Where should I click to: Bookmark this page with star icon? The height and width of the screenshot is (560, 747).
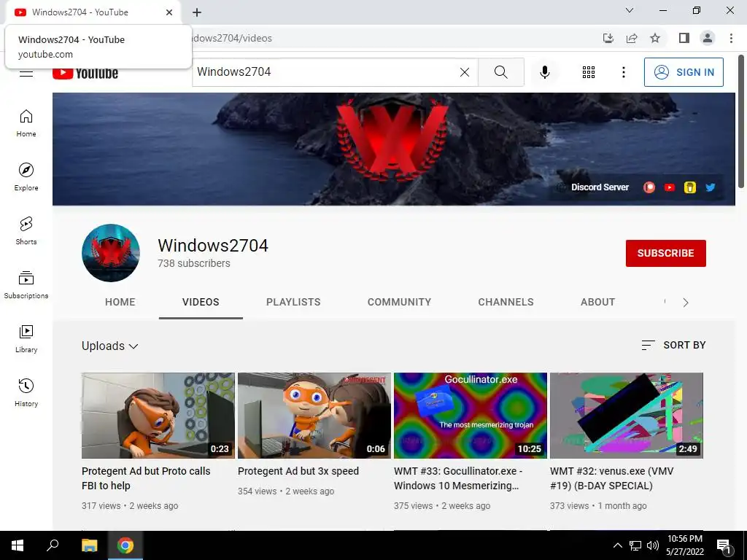pyautogui.click(x=655, y=38)
